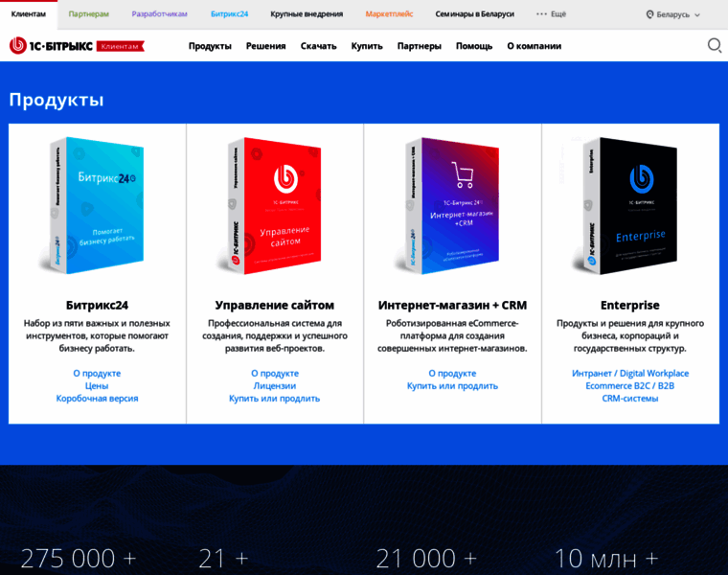Image resolution: width=728 pixels, height=575 pixels.
Task: Click О продукте under Интернет-магазин + CRM
Action: (452, 373)
